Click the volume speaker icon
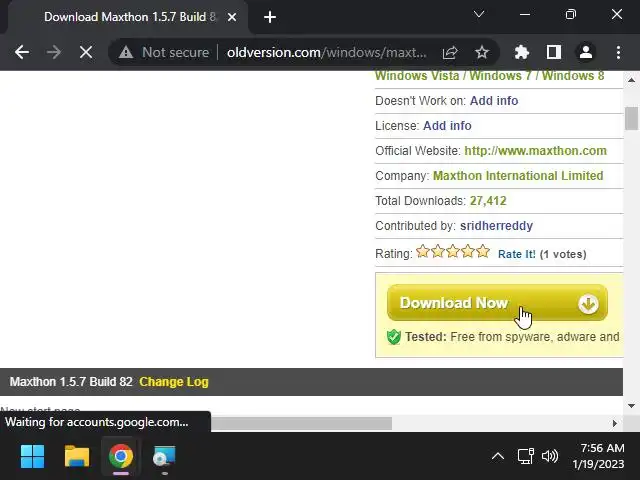This screenshot has height=480, width=640. pos(549,456)
